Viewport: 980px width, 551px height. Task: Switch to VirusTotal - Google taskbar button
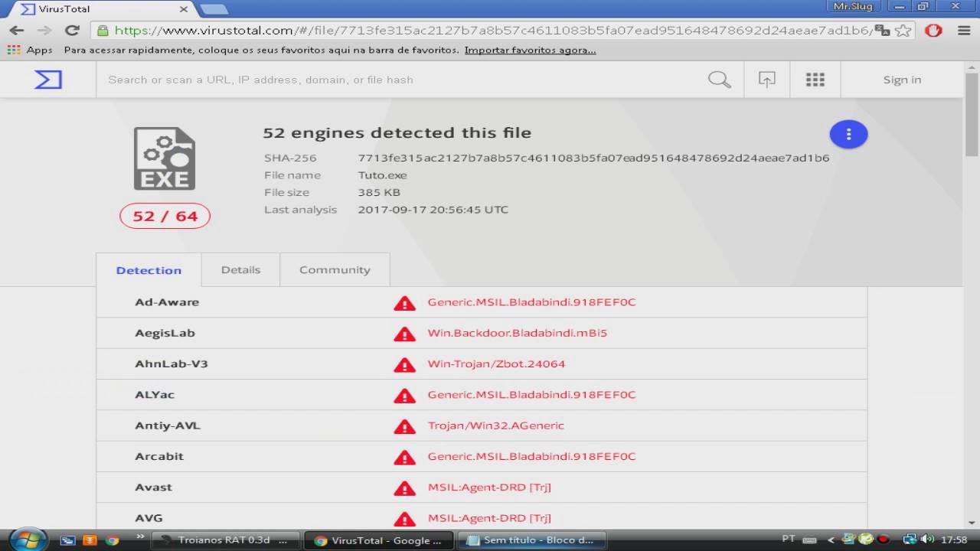(379, 540)
